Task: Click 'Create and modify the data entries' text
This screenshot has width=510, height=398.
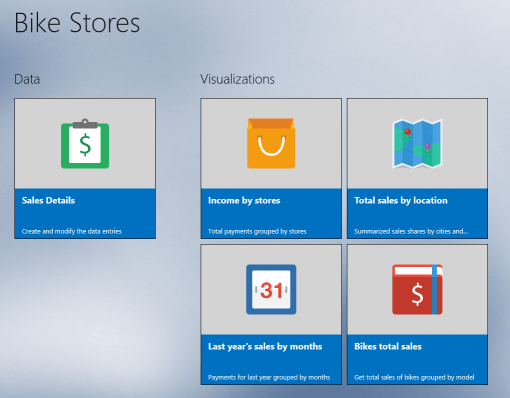Action: coord(72,231)
